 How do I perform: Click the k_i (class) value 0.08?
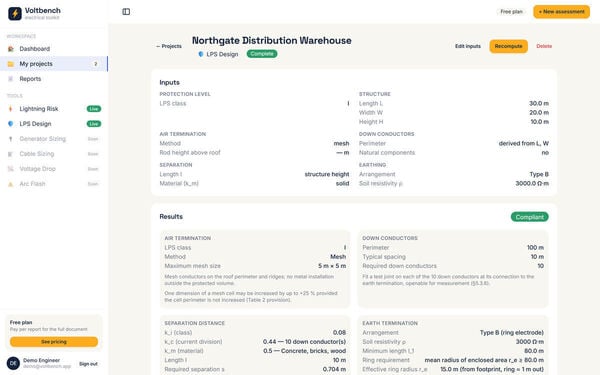[x=339, y=333]
